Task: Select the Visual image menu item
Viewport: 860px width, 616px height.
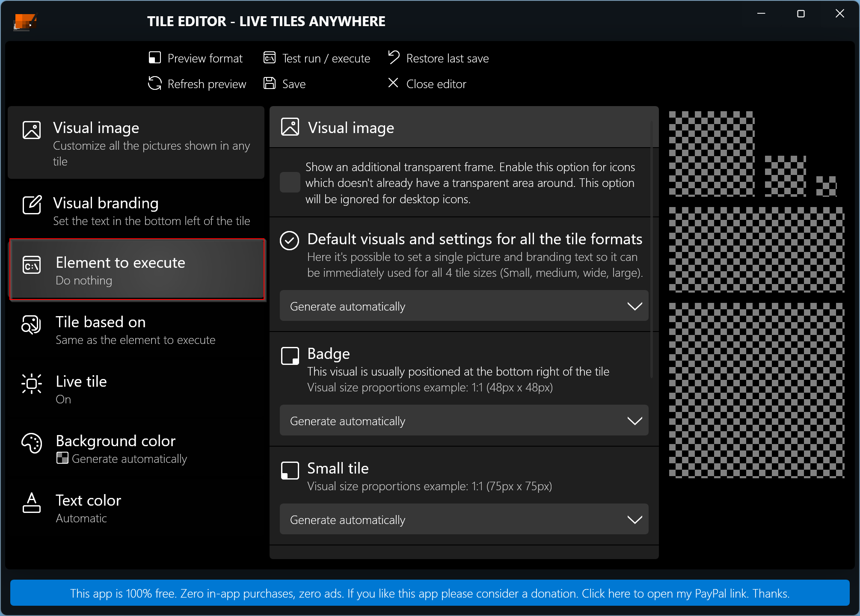Action: point(136,142)
